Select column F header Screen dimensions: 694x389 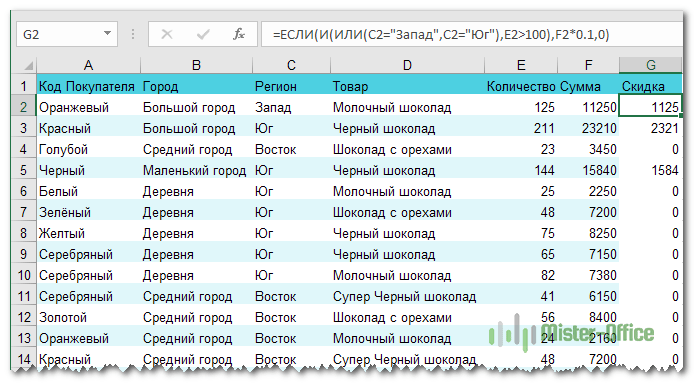[x=588, y=65]
